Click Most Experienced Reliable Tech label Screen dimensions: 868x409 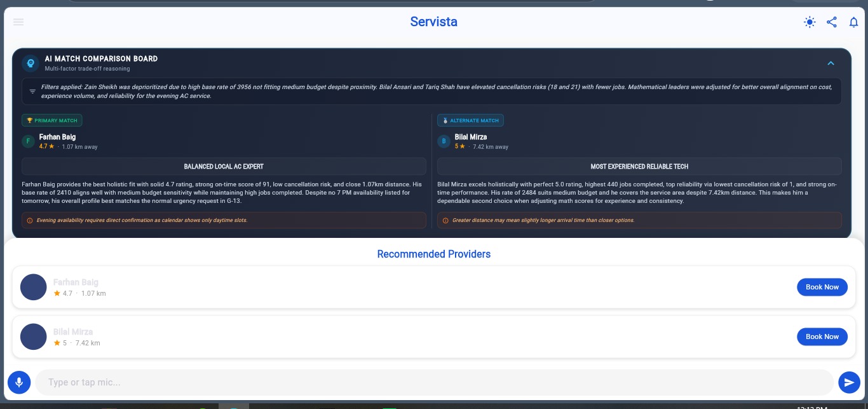coord(639,166)
